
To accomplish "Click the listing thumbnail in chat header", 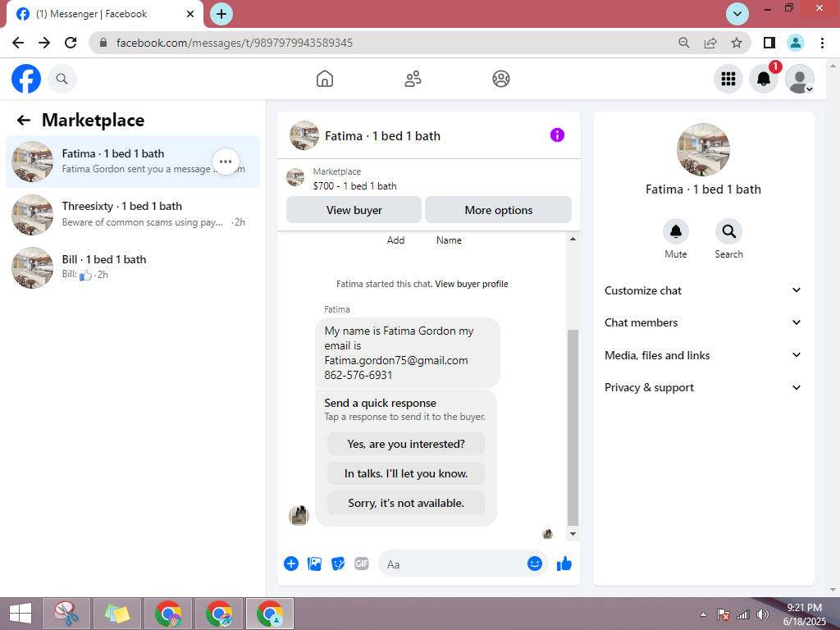I will click(x=304, y=135).
